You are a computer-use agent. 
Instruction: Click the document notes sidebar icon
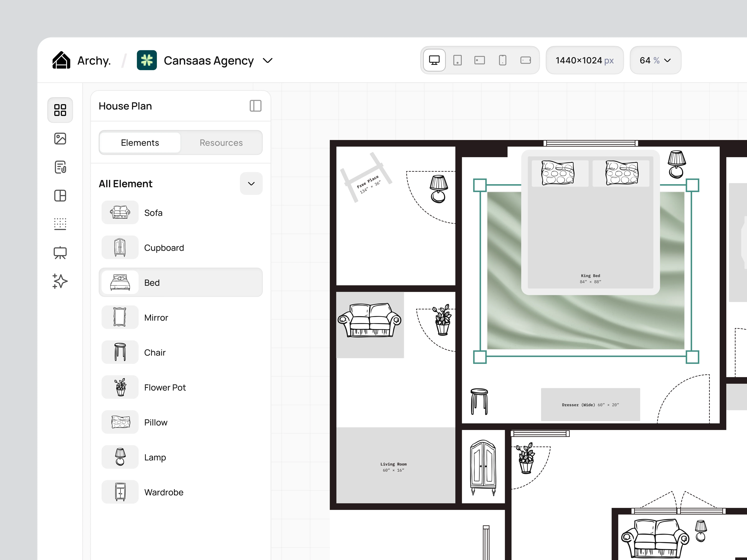(60, 167)
